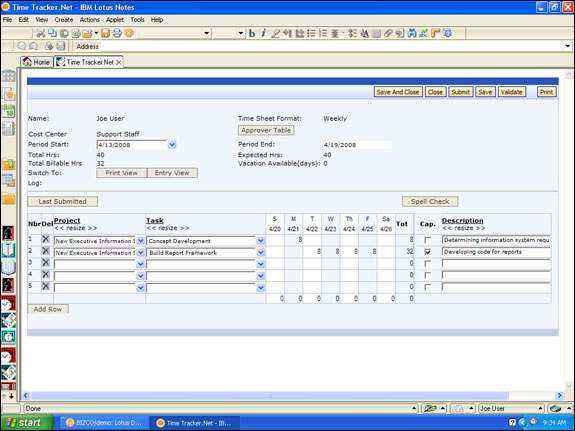Image resolution: width=575 pixels, height=431 pixels.
Task: Click the Cut scissors toolbar icon
Action: 40,33
